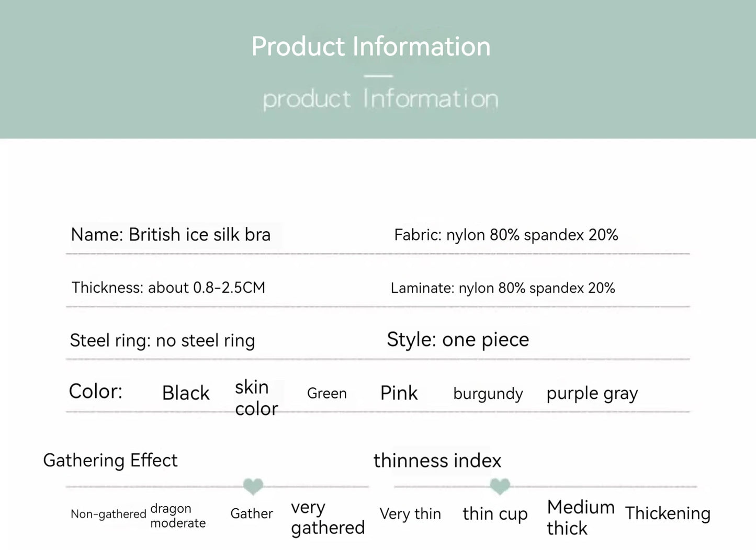Pick the Green color option
Screen dimensions: 756x550
326,393
